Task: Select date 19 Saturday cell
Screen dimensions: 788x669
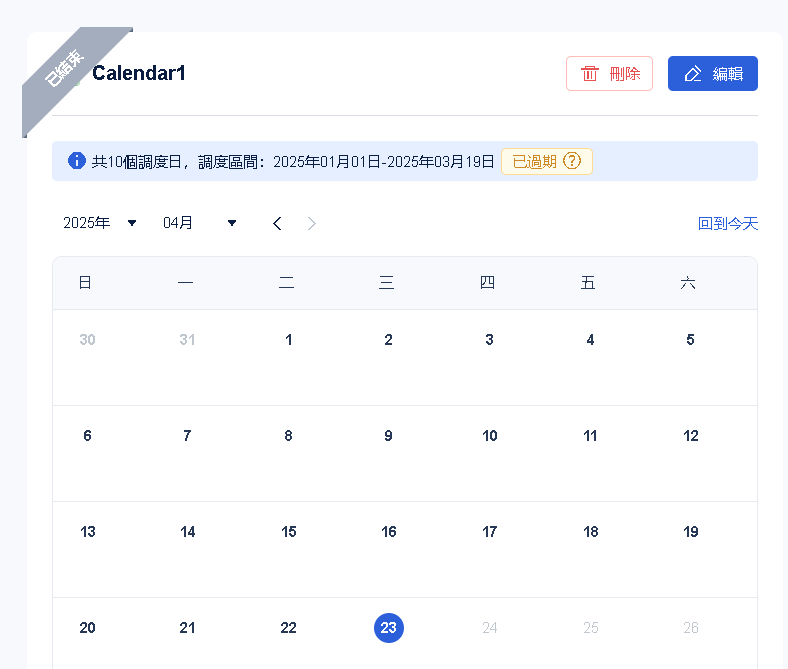Action: pos(691,532)
